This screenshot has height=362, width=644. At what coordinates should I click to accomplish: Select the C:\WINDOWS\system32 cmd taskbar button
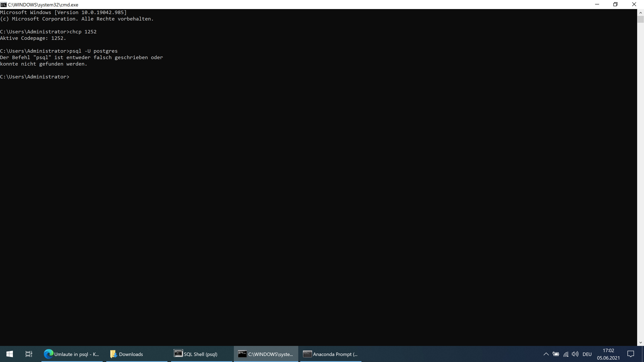click(266, 354)
